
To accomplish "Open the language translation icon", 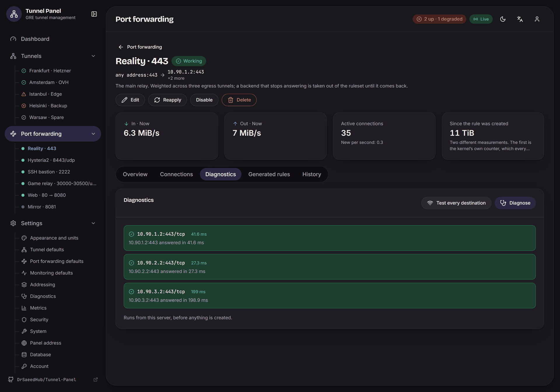I will 520,19.
